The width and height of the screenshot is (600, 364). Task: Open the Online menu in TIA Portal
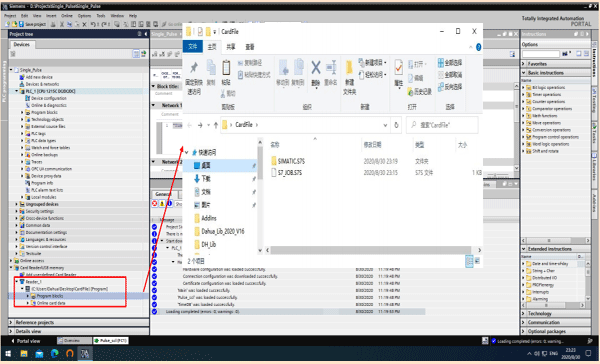pos(67,16)
